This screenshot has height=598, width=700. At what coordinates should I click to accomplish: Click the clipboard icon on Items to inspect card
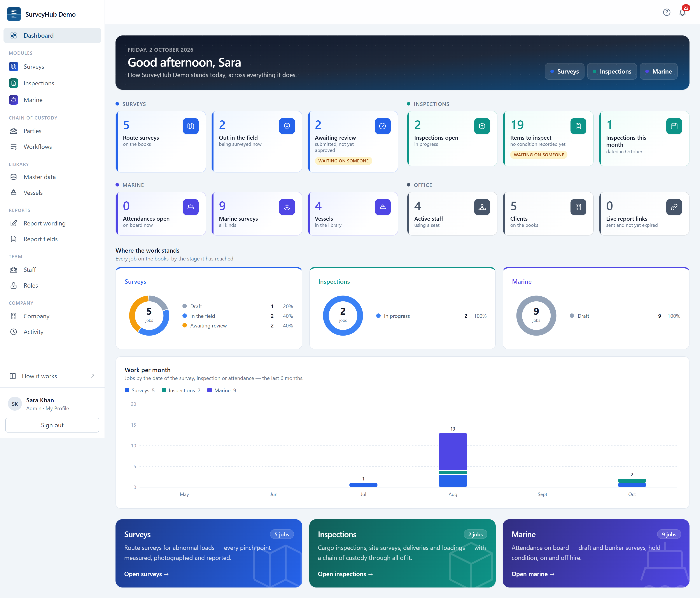(x=578, y=126)
